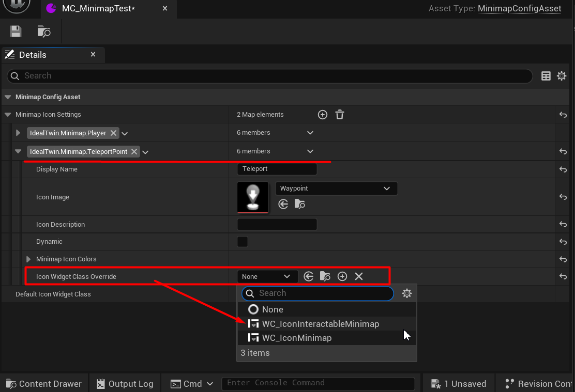Viewport: 575px width, 392px height.
Task: Add a new Map element with plus icon
Action: click(323, 115)
